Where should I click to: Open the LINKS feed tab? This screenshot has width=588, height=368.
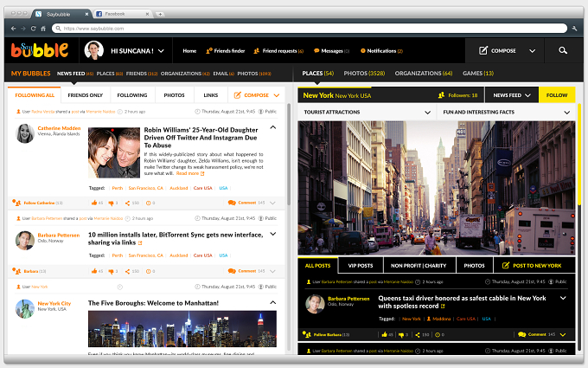point(211,95)
